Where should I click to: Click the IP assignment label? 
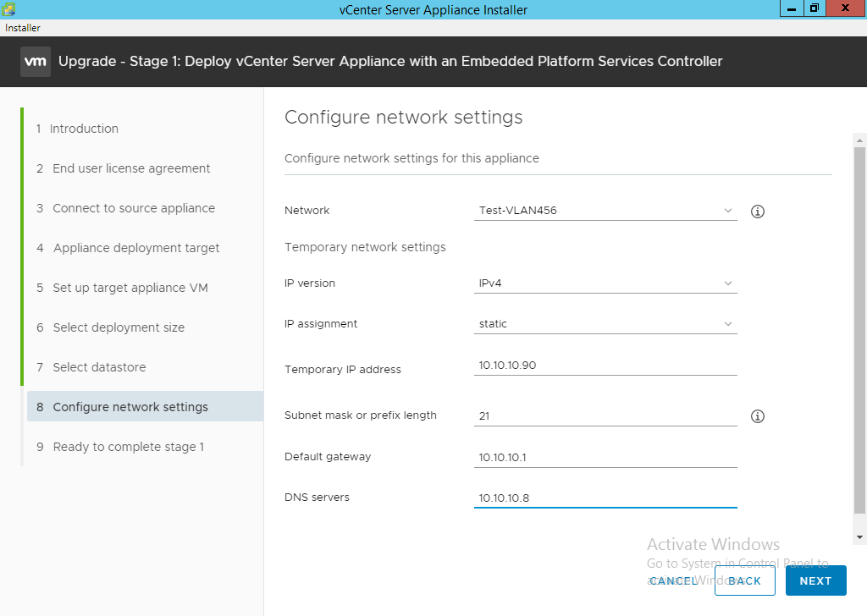[x=321, y=324]
